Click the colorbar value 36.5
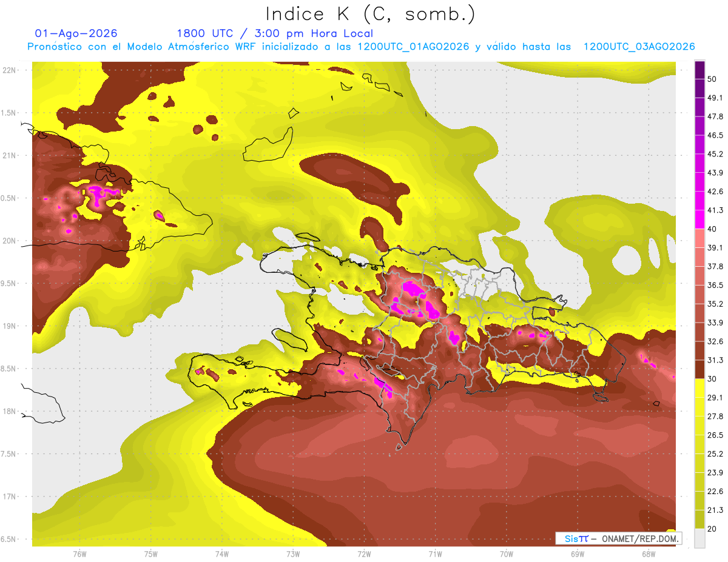 click(715, 285)
